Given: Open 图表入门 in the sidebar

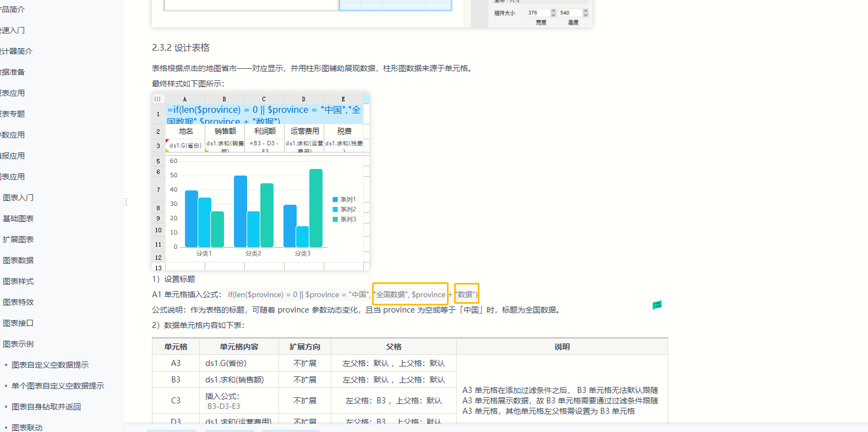Looking at the screenshot, I should (x=18, y=198).
